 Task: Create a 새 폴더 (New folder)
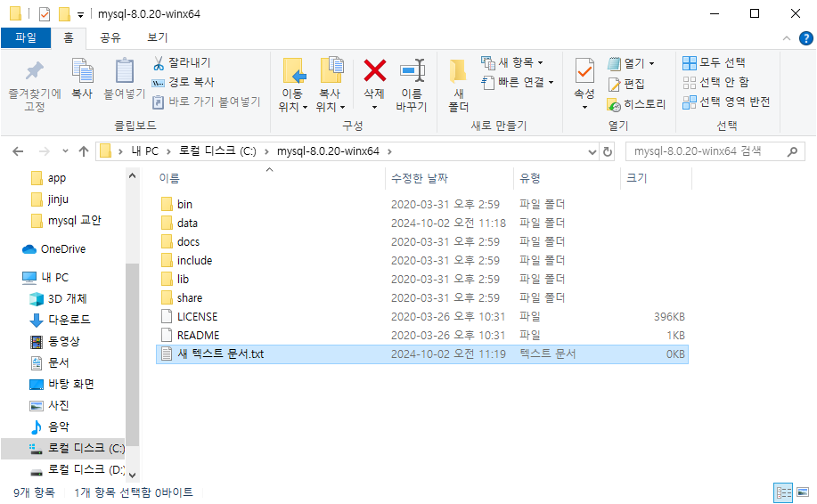[x=459, y=85]
